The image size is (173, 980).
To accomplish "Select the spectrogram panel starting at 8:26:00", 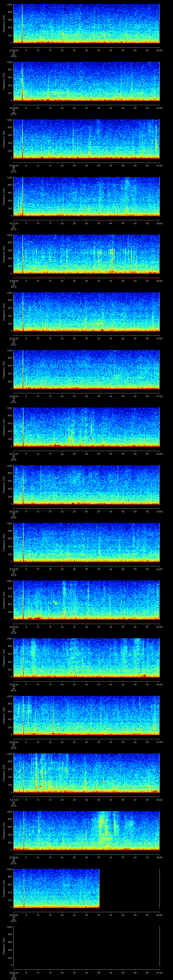I will click(x=86, y=139).
